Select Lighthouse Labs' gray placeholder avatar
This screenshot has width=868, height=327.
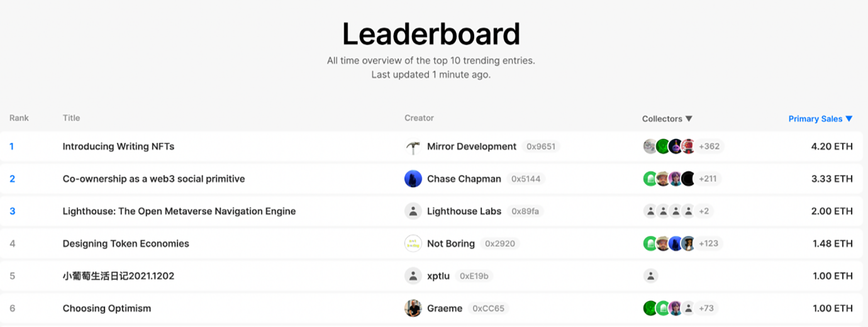click(x=413, y=211)
